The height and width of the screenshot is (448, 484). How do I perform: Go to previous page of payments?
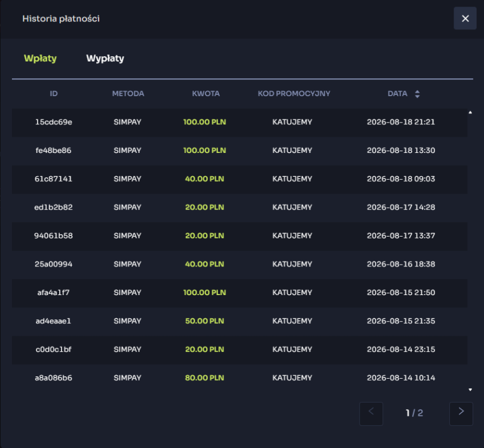[x=371, y=413]
